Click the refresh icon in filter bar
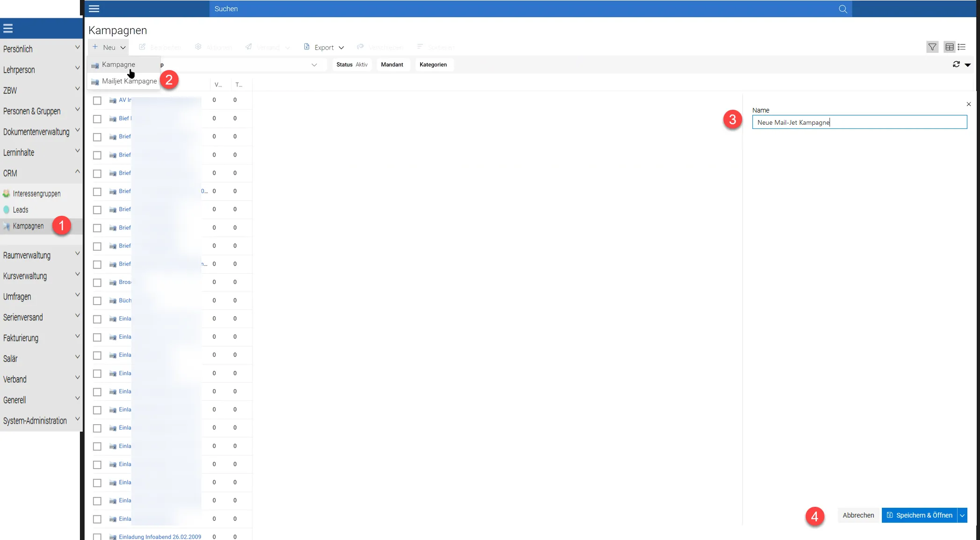980x540 pixels. 956,64
